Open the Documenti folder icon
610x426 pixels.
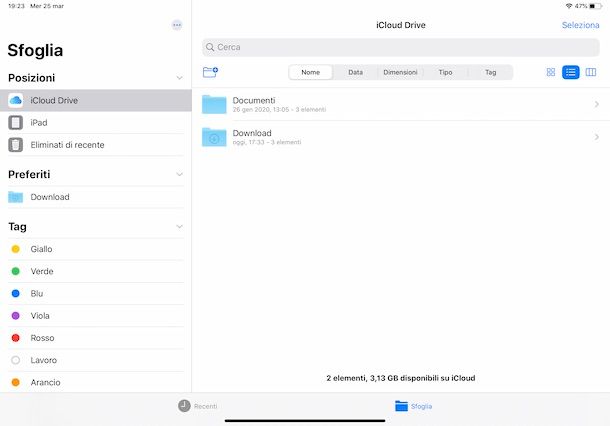tap(214, 104)
